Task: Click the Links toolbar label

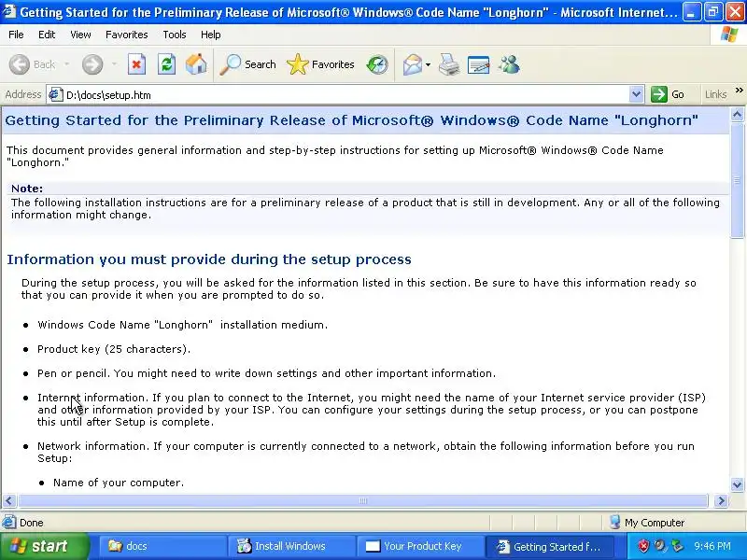Action: pos(715,94)
